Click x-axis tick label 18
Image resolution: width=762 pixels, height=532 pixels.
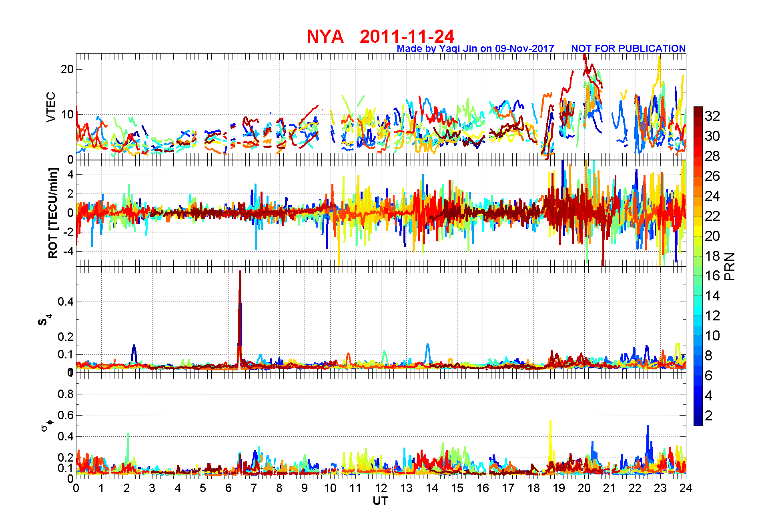pyautogui.click(x=533, y=488)
